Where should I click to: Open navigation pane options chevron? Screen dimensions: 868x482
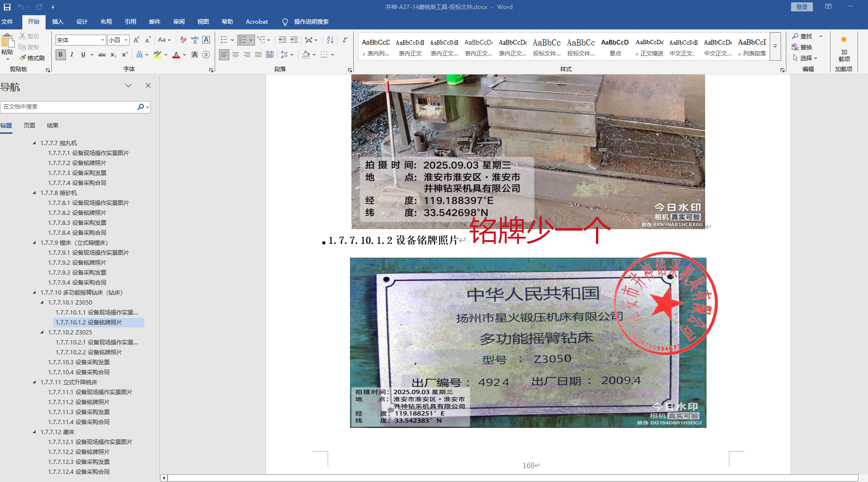coord(128,86)
